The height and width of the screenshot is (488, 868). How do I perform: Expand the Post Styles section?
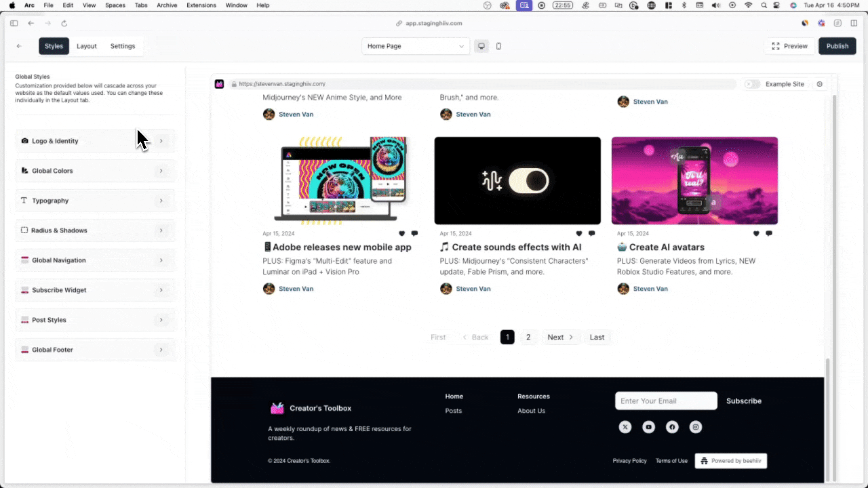[x=95, y=320]
